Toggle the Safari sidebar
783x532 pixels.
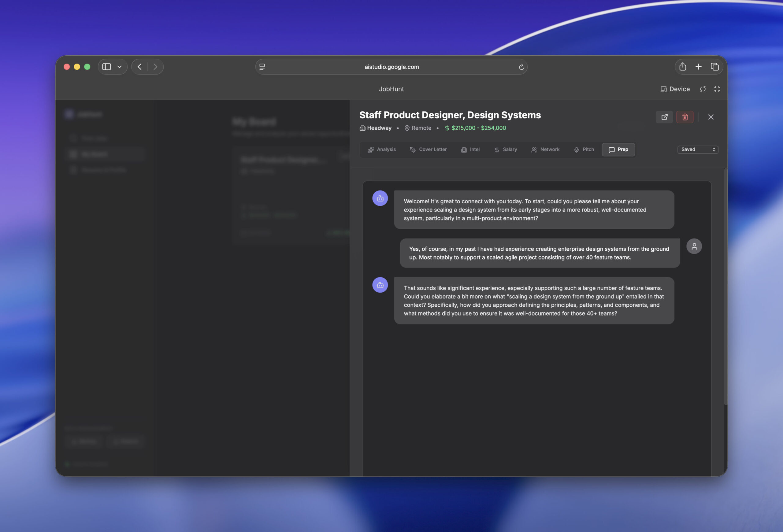click(106, 67)
